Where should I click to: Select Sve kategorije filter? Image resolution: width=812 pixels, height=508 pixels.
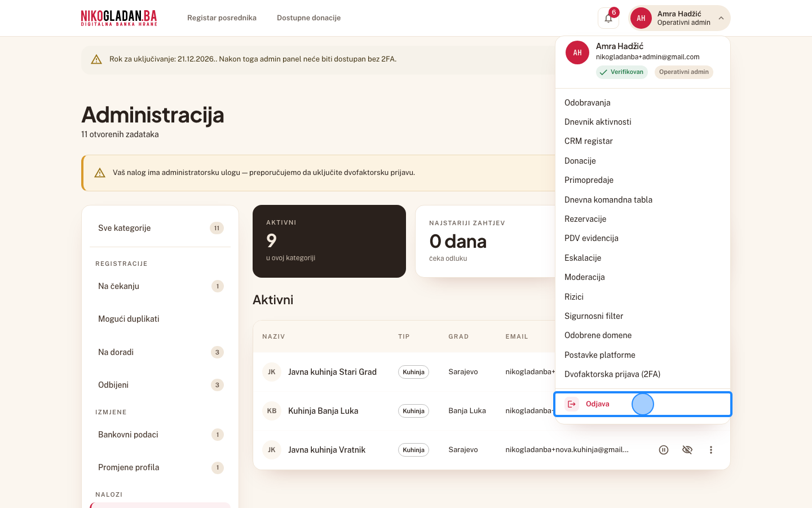click(x=160, y=228)
